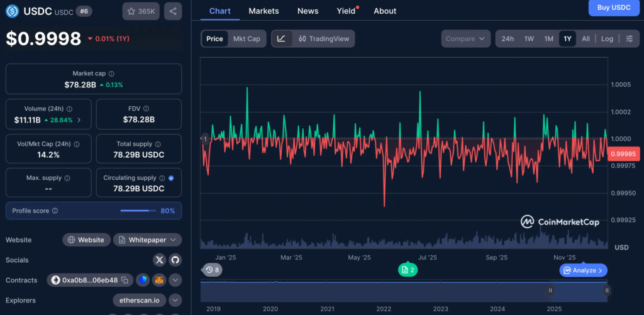Click the Analyze button below chart

point(583,270)
